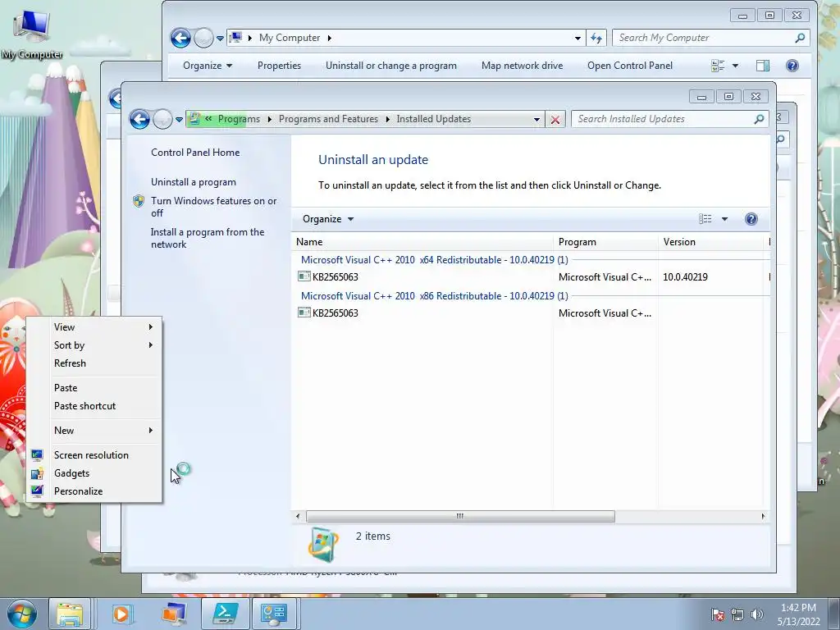Screen dimensions: 840x630
Task: Sort by the Program column header
Action: 605,242
